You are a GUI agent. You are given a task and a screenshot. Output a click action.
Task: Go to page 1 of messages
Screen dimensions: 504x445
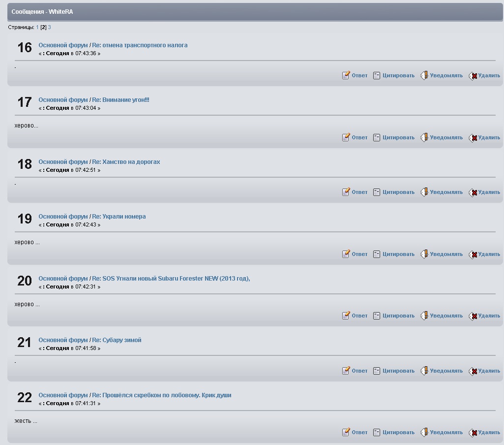click(37, 28)
